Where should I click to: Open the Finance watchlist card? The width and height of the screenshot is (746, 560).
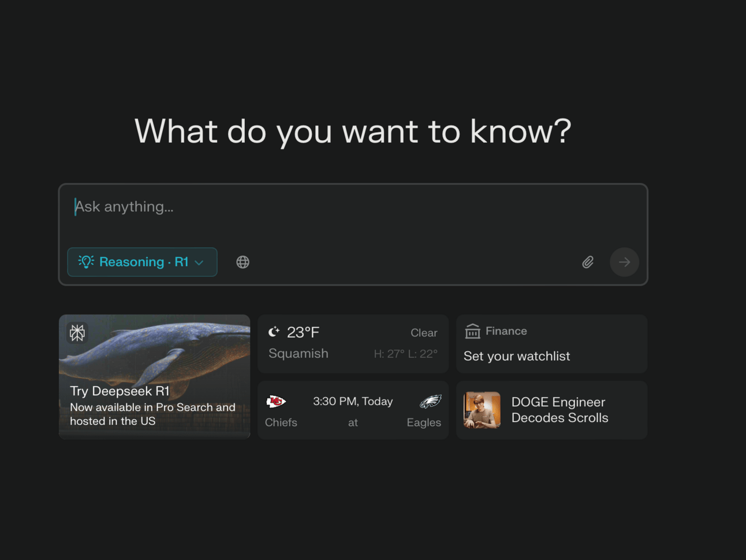551,344
